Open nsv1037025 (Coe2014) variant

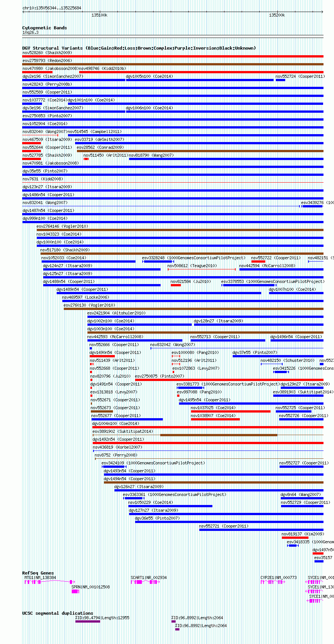231,411
